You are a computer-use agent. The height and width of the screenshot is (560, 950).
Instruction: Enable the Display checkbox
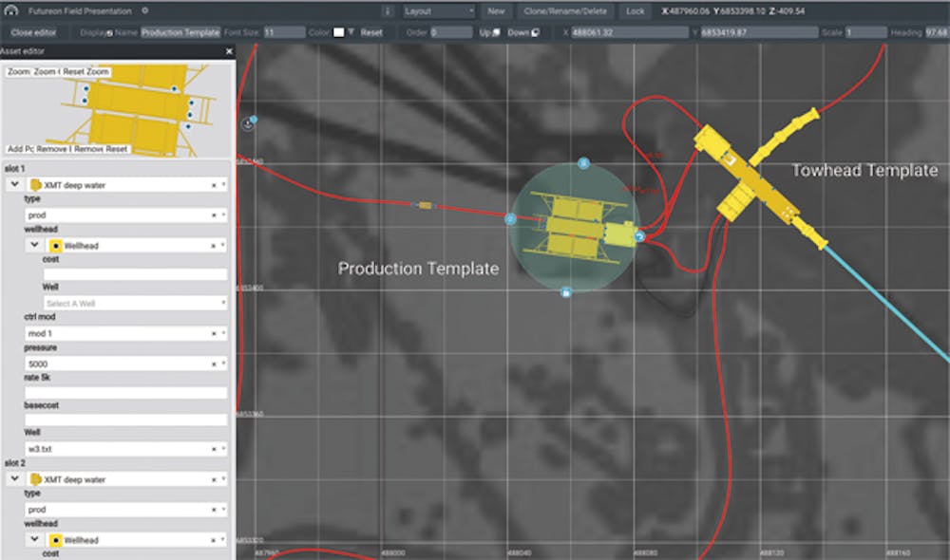(108, 31)
